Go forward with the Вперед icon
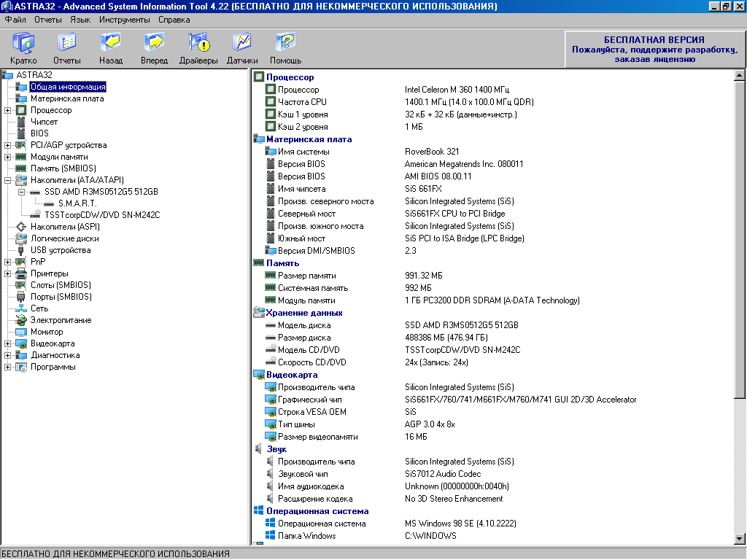Screen dimensions: 747x560 coord(154,48)
